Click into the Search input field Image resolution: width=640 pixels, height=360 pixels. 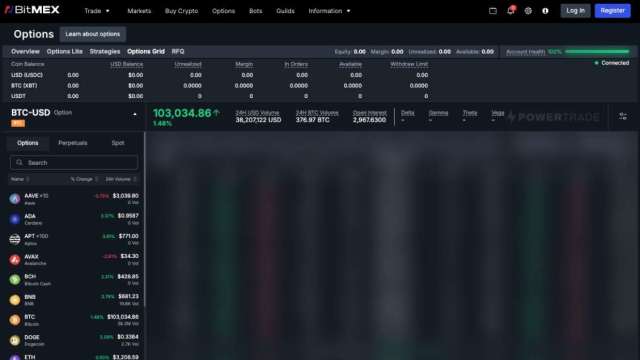pyautogui.click(x=74, y=162)
